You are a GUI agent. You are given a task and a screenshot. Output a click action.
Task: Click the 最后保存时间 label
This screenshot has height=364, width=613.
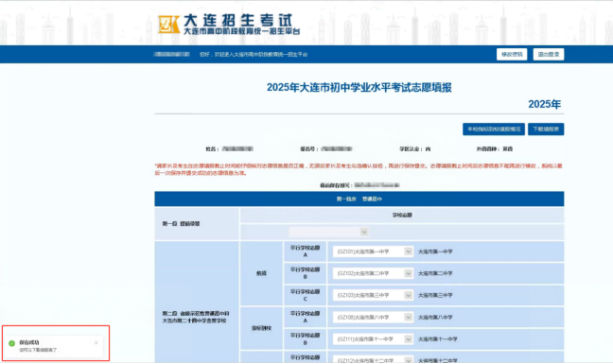click(336, 185)
